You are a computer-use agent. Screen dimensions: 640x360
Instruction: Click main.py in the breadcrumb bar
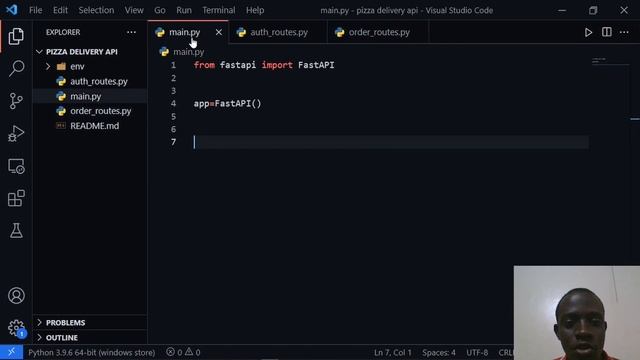(x=188, y=52)
